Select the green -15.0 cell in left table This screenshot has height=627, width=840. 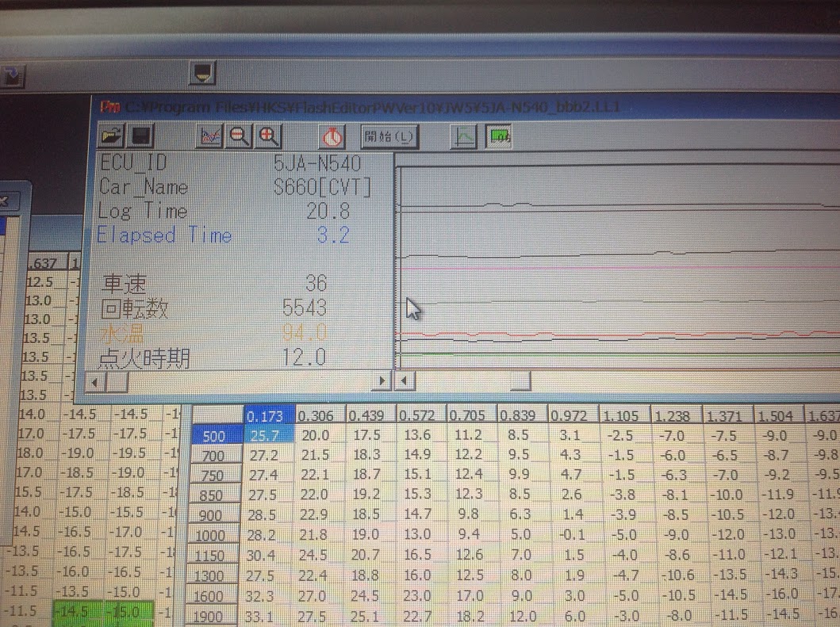[128, 612]
